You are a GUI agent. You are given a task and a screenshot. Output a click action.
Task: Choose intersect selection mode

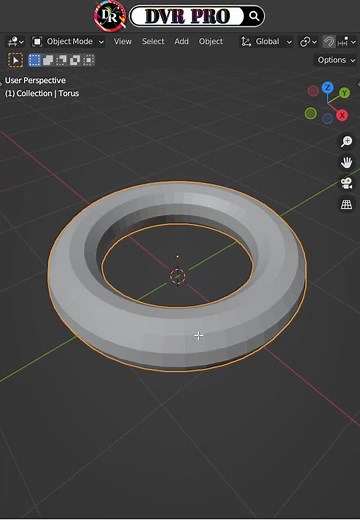[x=88, y=60]
